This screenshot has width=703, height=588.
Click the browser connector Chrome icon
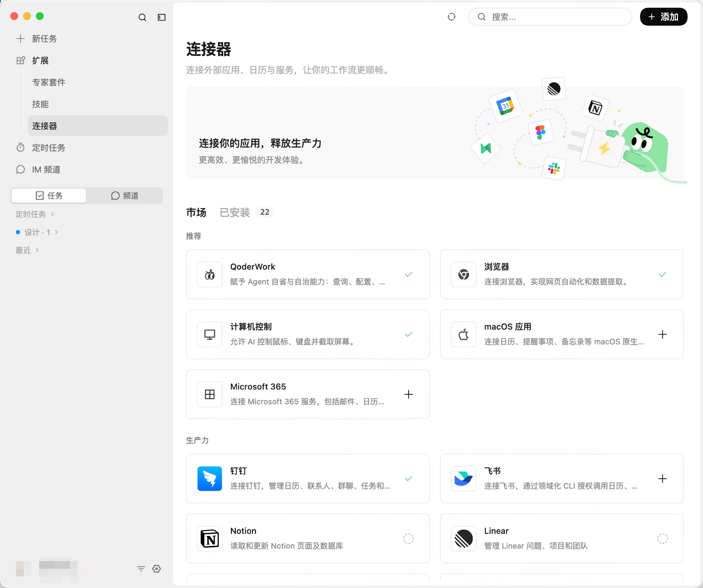click(x=464, y=274)
